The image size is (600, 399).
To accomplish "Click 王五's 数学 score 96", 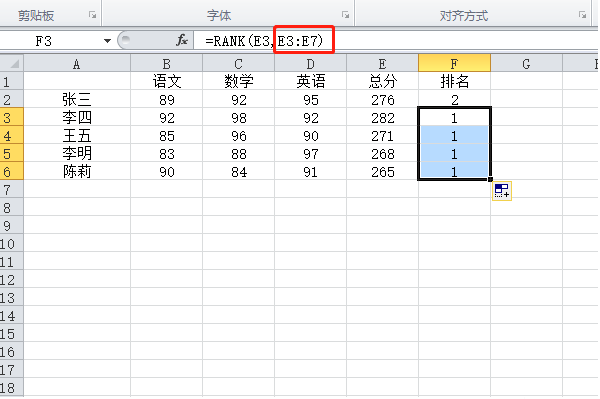I will pos(238,135).
